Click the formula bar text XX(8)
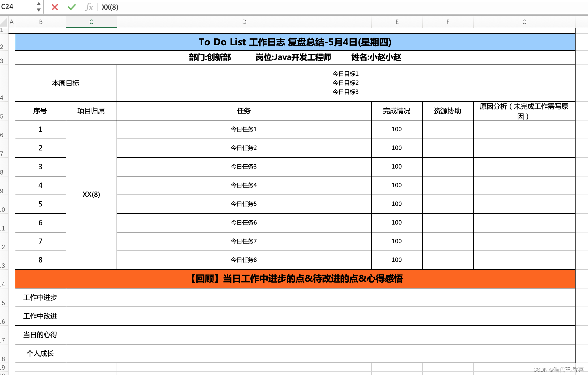The width and height of the screenshot is (588, 375). coord(110,7)
